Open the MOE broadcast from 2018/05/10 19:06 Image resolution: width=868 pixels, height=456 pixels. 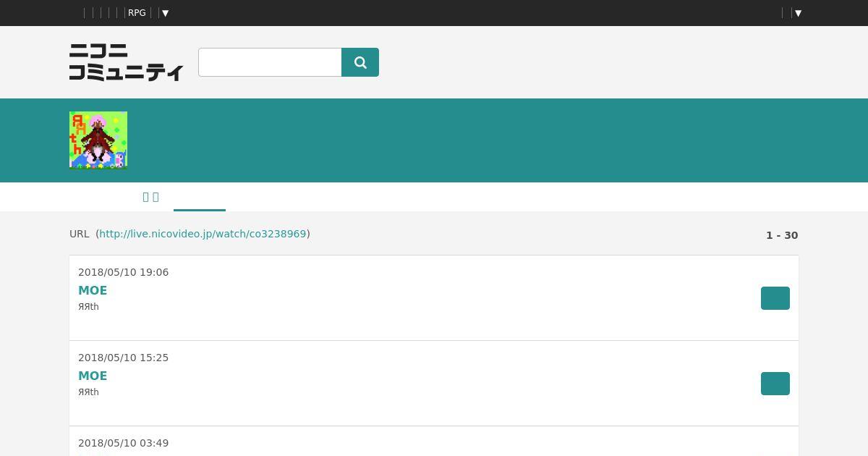pos(93,290)
